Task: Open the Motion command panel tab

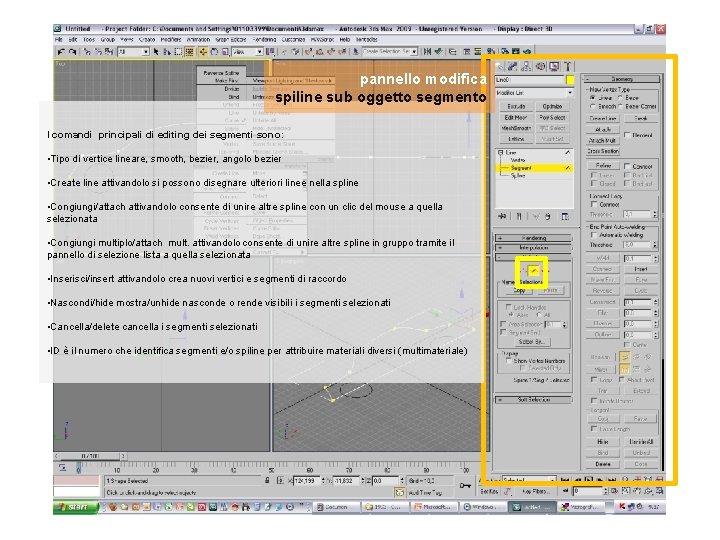Action: point(540,66)
